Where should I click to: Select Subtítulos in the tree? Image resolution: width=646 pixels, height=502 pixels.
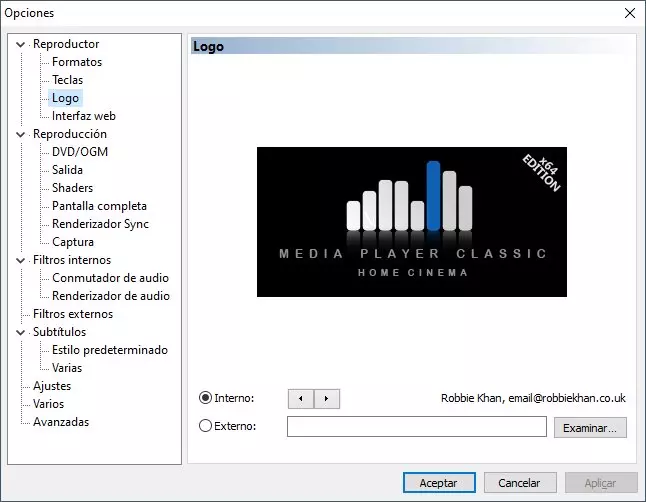pos(59,332)
